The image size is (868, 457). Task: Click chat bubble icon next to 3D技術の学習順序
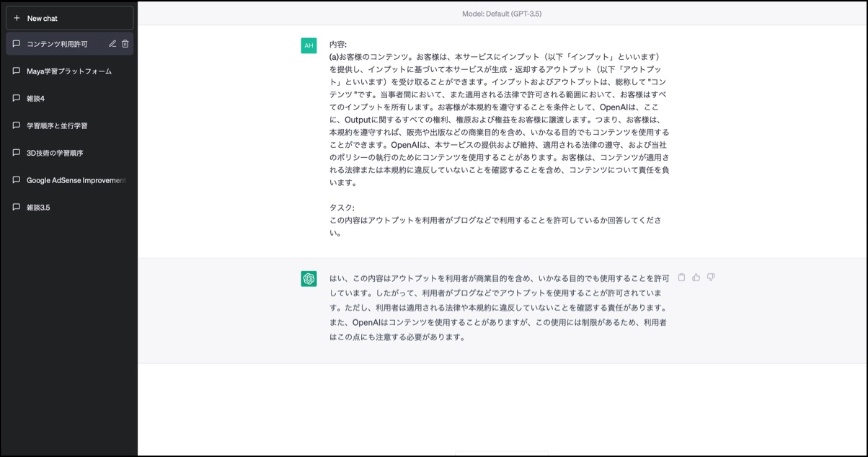17,153
